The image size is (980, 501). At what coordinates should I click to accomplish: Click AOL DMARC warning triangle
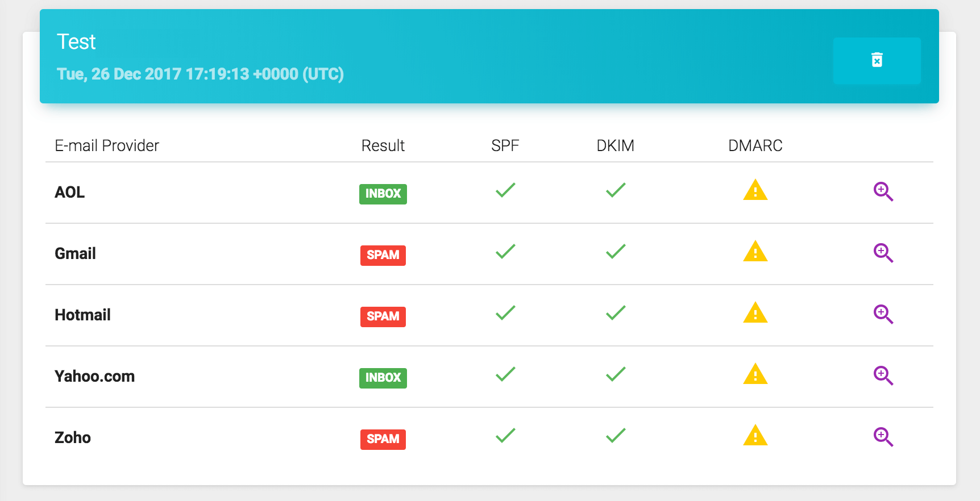(x=755, y=191)
